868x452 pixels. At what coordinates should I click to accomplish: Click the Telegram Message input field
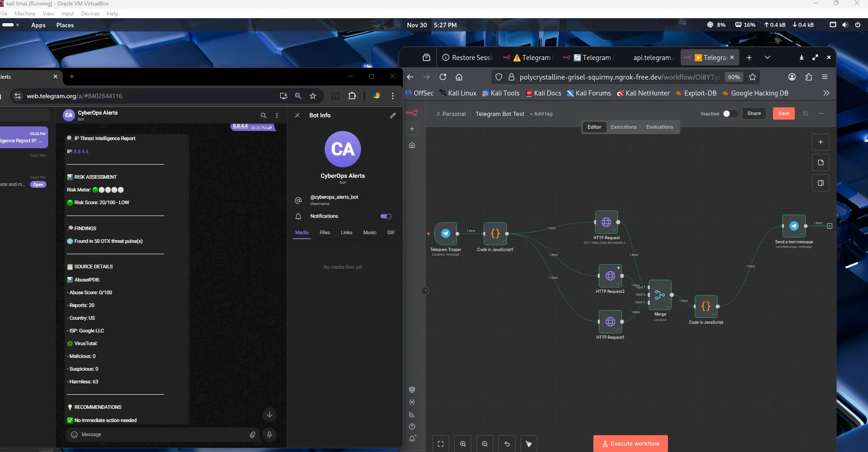162,435
